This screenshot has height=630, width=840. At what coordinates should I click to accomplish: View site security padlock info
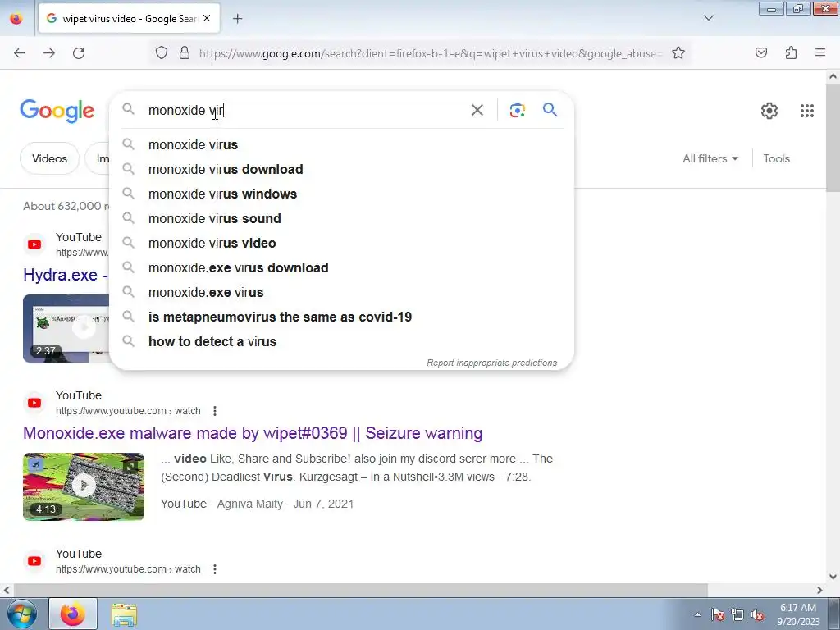point(185,53)
